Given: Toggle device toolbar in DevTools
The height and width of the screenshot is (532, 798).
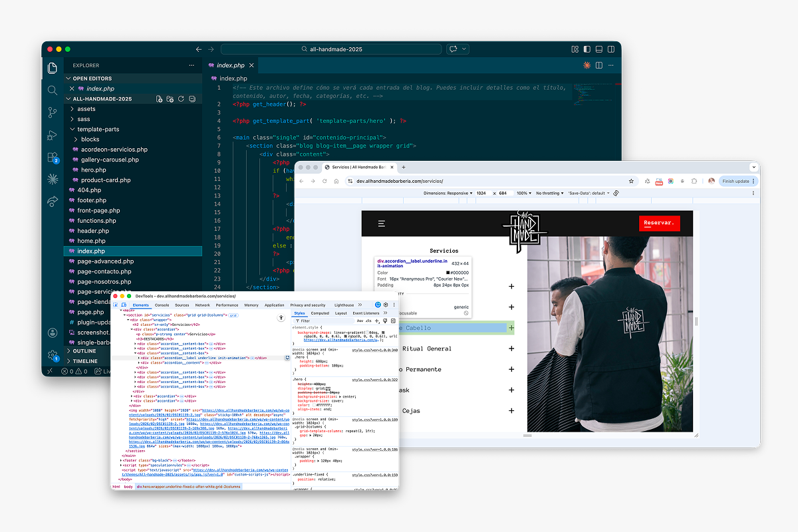Looking at the screenshot, I should (x=124, y=305).
